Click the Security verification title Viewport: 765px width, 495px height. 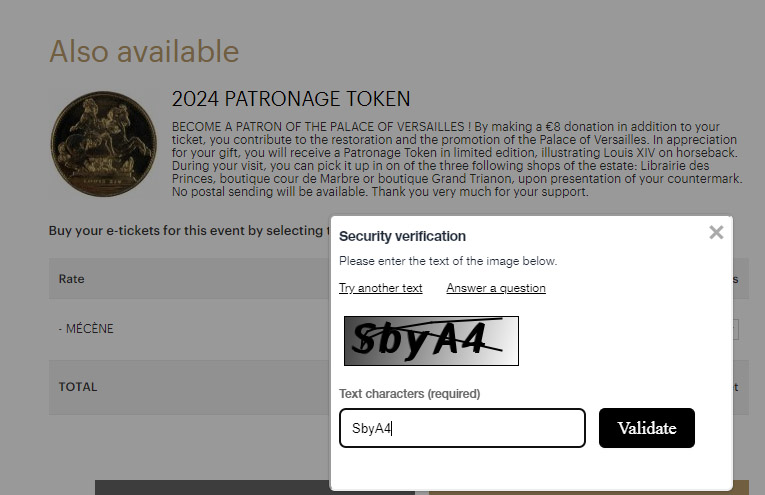tap(403, 236)
